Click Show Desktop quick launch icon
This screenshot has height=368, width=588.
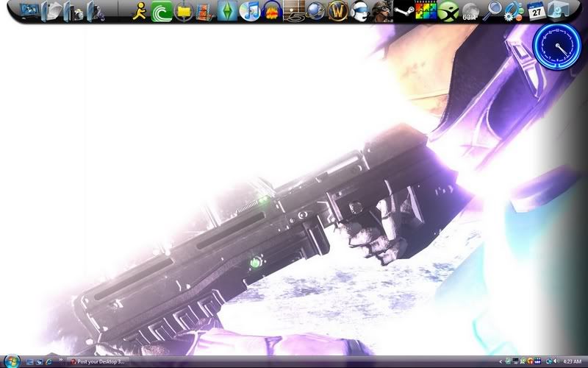click(x=30, y=362)
